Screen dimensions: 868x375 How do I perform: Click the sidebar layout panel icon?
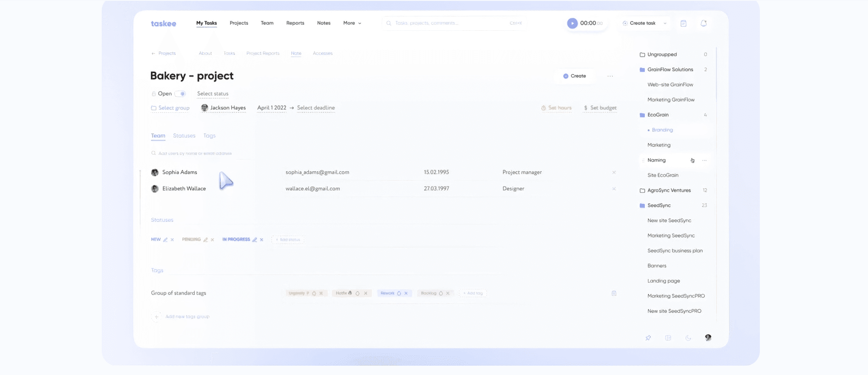pos(668,338)
